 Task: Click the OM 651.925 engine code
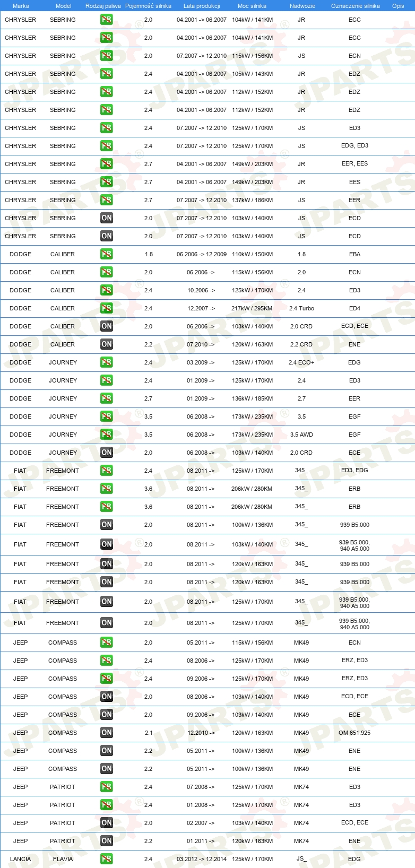point(355,733)
